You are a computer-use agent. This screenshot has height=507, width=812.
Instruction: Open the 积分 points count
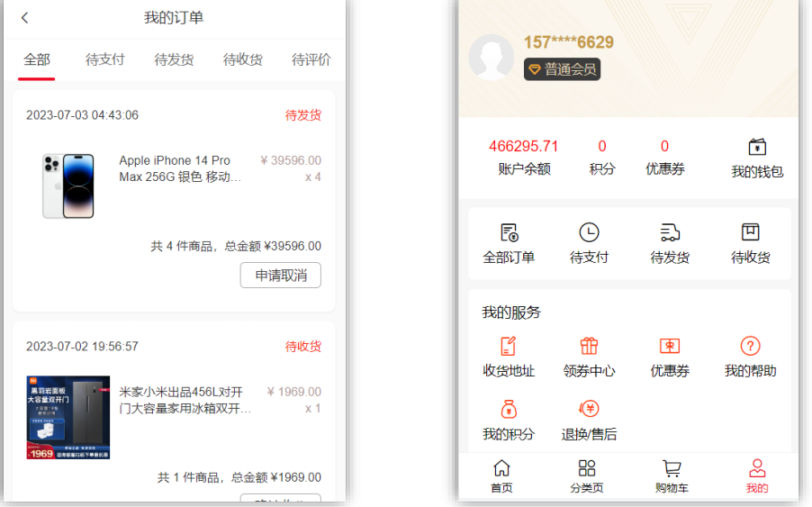[601, 157]
